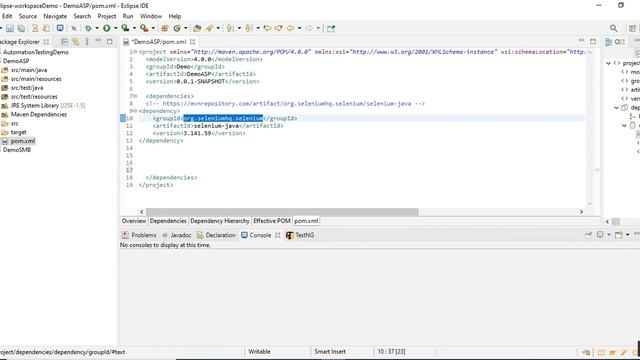640x360 pixels.
Task: Minimize the Package Explorer panel
Action: (x=98, y=41)
